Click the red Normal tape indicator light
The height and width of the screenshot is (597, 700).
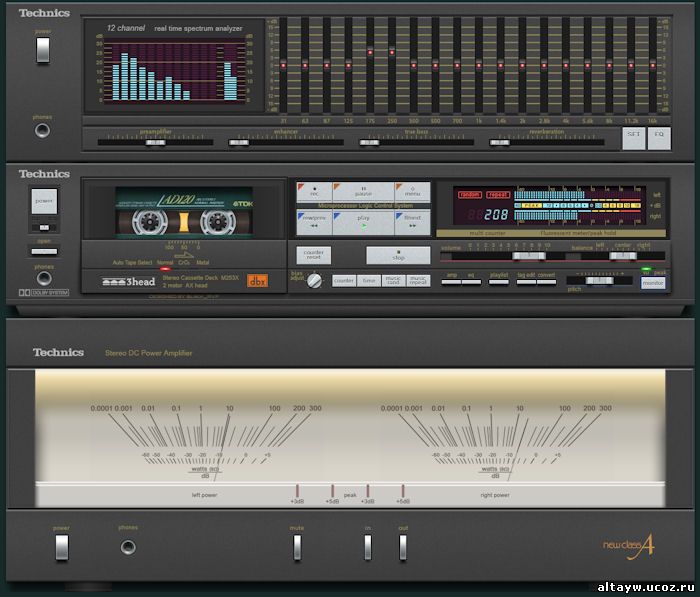165,269
